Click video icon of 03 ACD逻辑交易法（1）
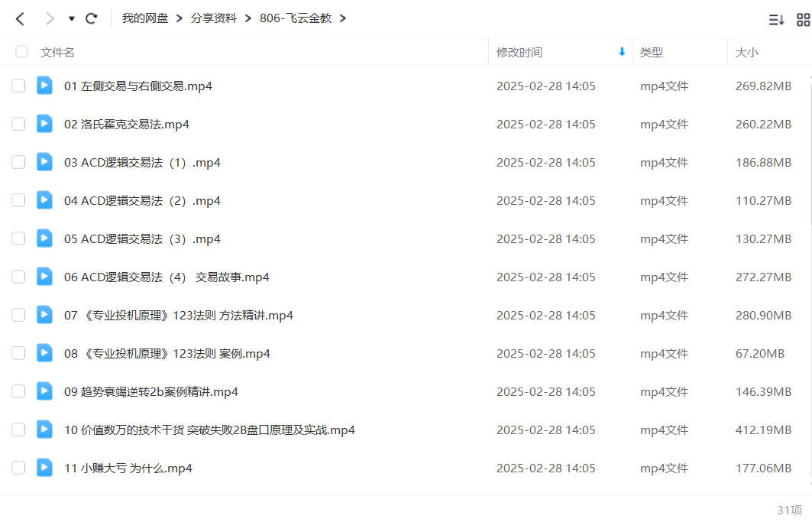 [44, 162]
